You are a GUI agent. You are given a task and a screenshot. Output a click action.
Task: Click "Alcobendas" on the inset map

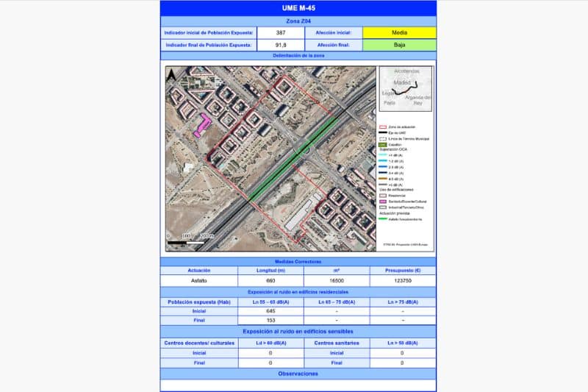(x=407, y=71)
